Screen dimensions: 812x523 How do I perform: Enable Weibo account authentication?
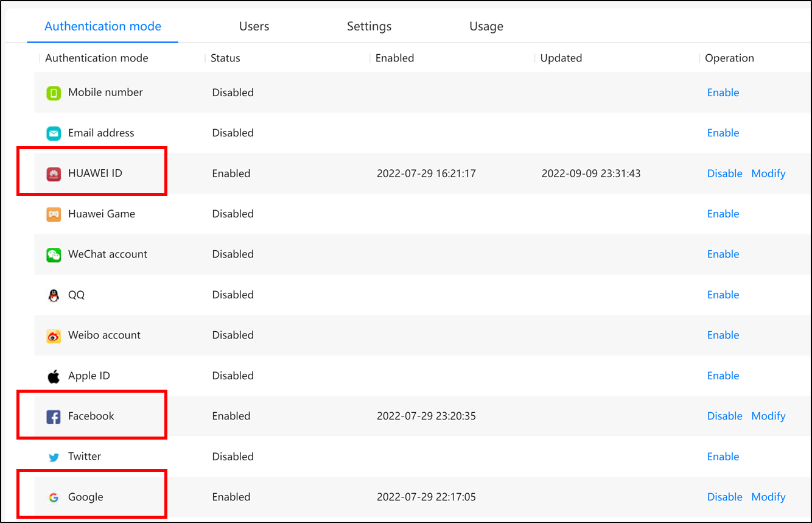point(723,335)
